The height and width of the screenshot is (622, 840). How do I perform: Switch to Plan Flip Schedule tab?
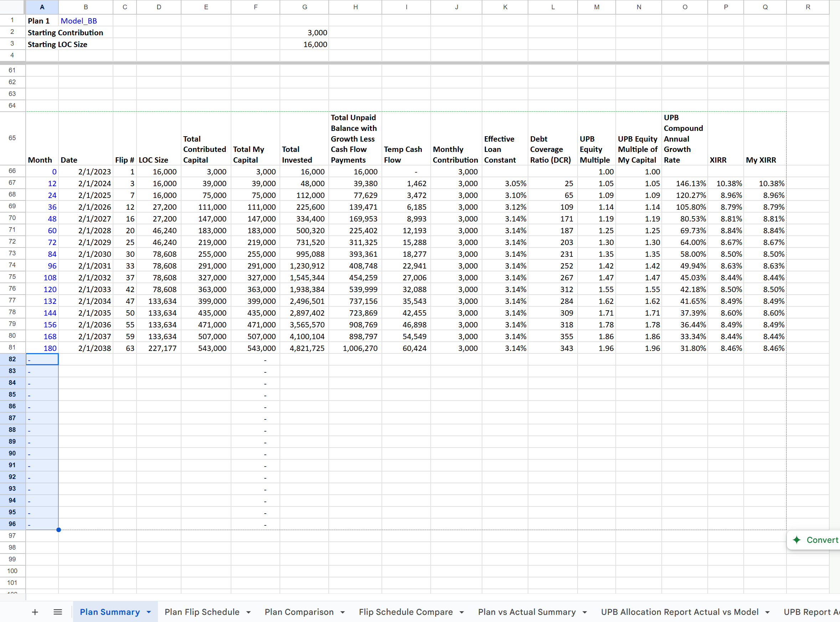click(202, 612)
